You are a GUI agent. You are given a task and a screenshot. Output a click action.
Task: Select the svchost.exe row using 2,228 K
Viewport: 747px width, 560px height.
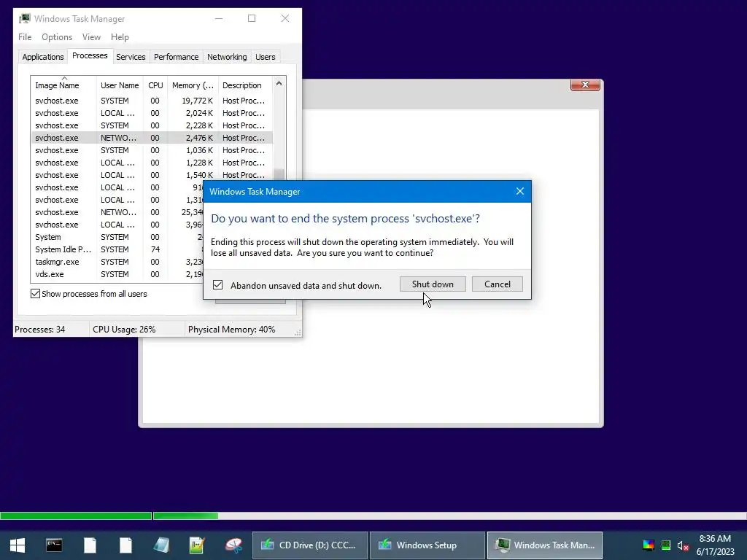click(x=152, y=125)
